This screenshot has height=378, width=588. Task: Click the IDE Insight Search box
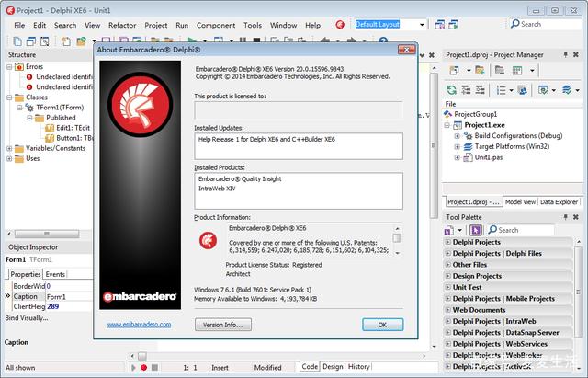click(545, 24)
